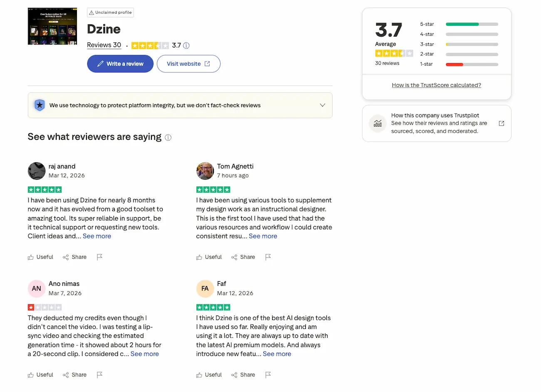The height and width of the screenshot is (392, 541).
Task: Open the Reviews 30 link
Action: point(104,45)
